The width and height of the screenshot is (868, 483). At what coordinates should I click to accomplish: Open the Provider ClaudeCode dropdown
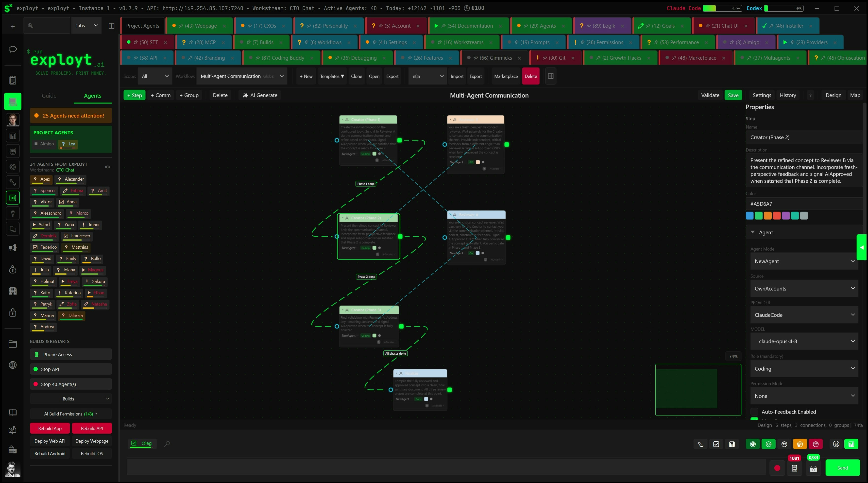click(804, 315)
